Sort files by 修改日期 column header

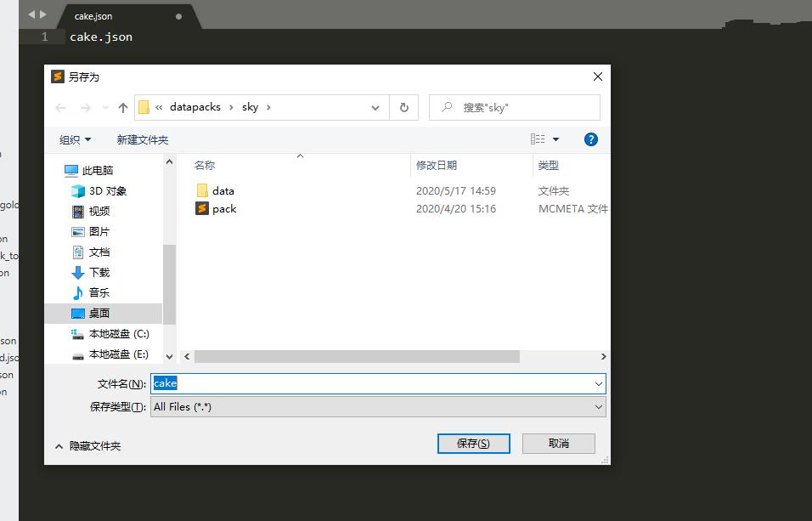437,166
